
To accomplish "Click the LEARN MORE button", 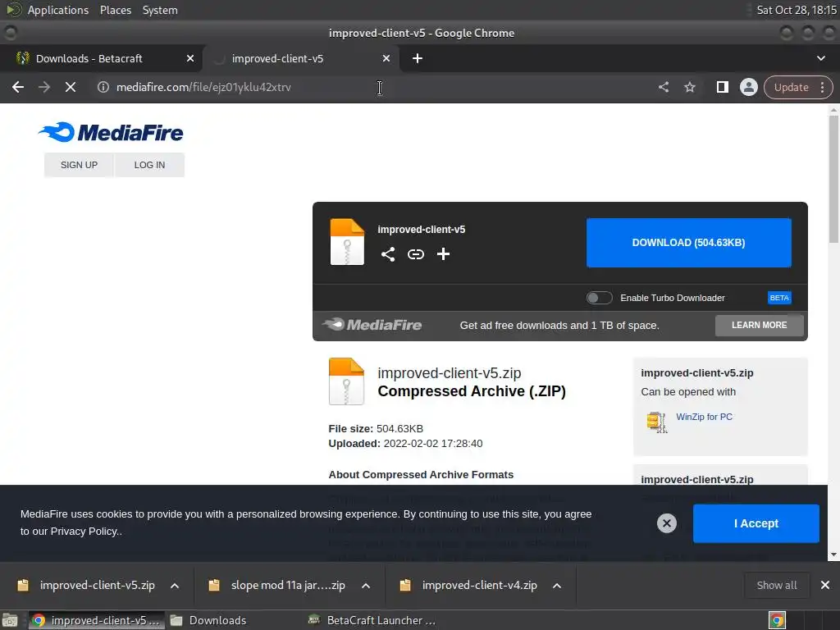I will click(x=759, y=325).
